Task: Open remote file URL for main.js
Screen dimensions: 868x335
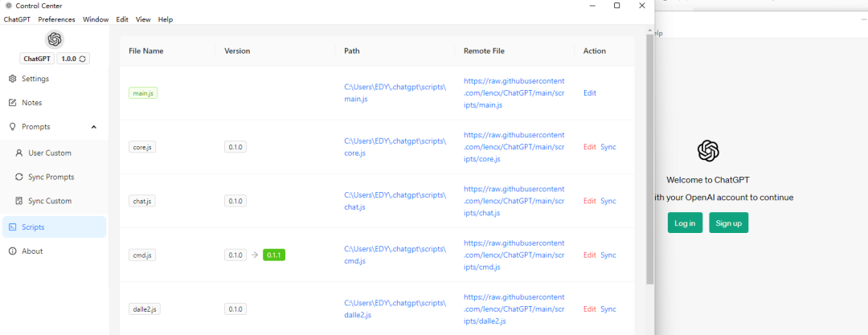Action: point(514,93)
